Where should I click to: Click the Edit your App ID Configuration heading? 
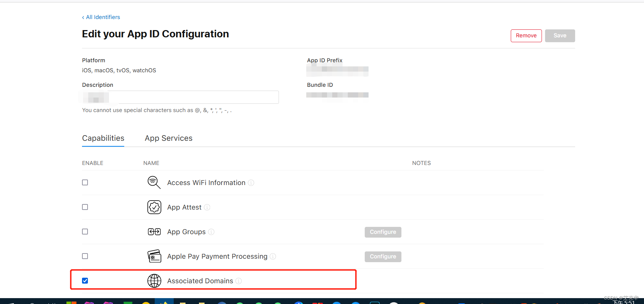tap(155, 34)
